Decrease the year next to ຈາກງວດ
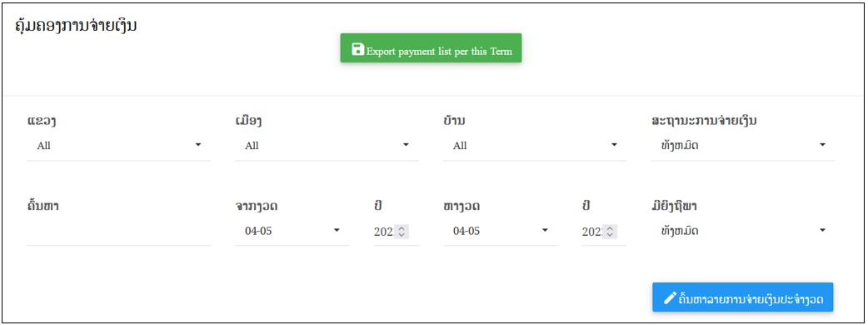 (x=402, y=235)
